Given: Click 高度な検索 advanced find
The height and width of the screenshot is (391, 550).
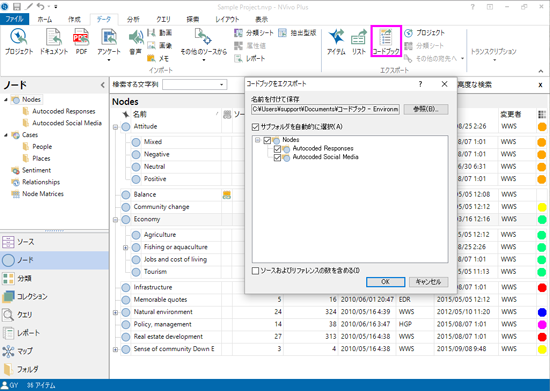Looking at the screenshot, I should click(x=474, y=85).
